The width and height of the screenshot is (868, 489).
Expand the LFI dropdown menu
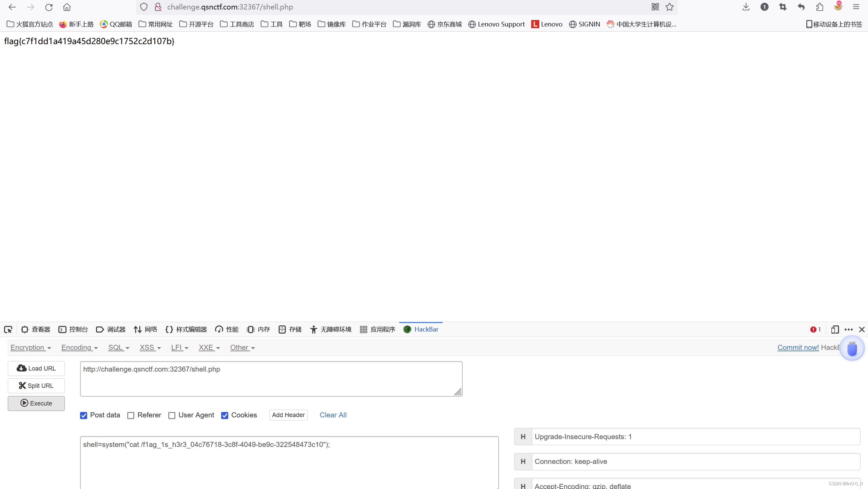(x=179, y=347)
